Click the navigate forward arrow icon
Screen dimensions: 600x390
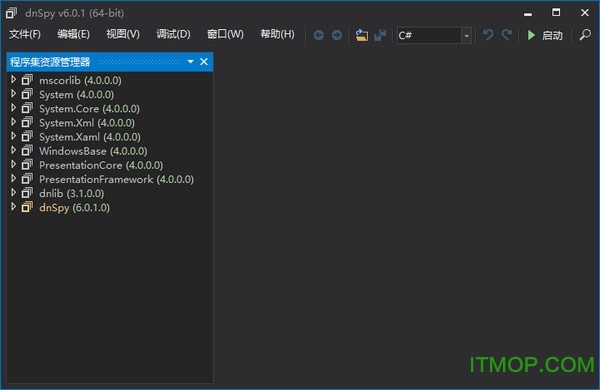(x=337, y=35)
